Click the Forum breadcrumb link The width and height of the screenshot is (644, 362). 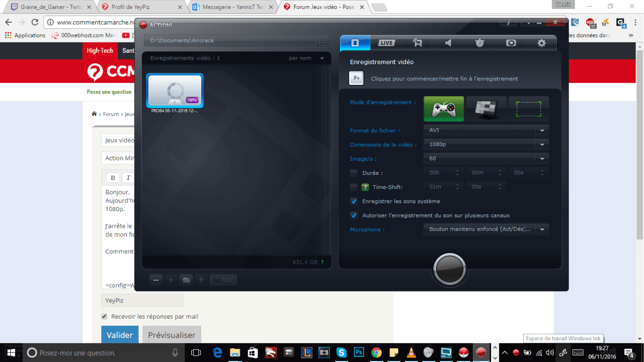[111, 114]
